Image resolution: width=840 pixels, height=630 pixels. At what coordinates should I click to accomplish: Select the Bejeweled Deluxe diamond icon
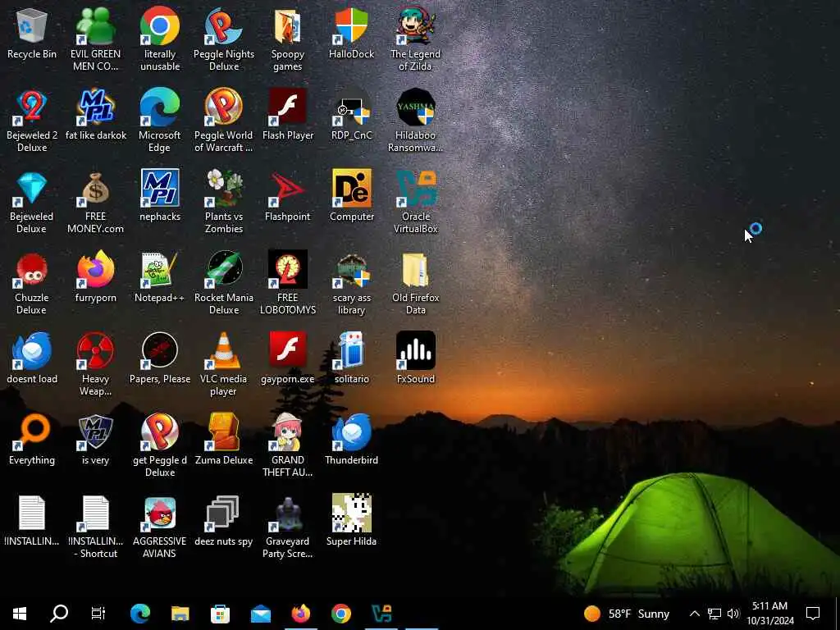pyautogui.click(x=32, y=203)
